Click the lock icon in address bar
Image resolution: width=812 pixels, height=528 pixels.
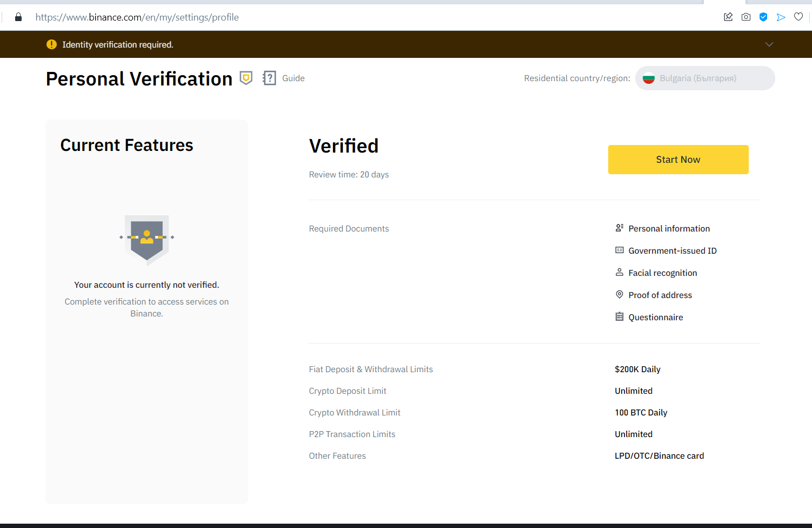click(18, 17)
